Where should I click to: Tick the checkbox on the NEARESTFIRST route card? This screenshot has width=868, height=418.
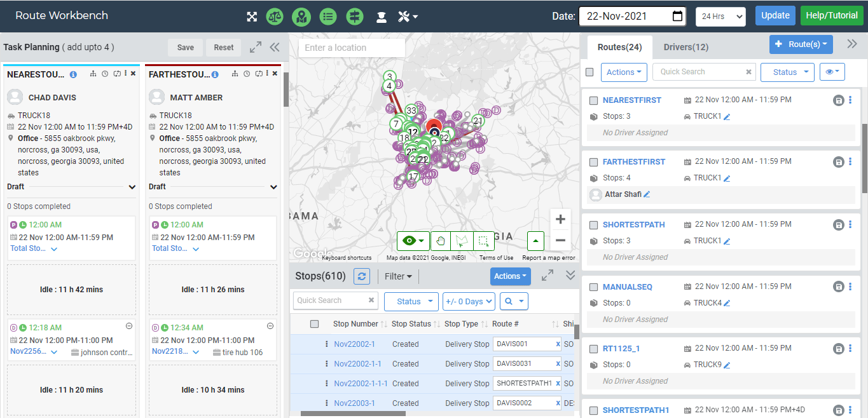point(594,100)
